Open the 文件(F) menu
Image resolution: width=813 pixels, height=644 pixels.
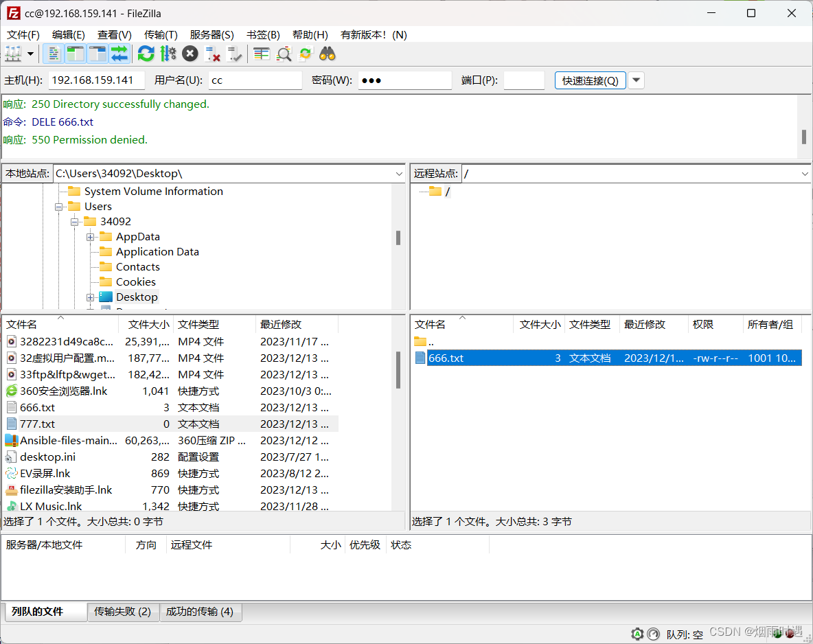click(23, 35)
